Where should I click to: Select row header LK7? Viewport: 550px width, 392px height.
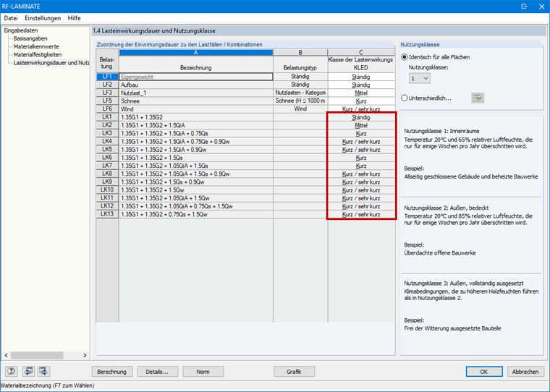pyautogui.click(x=107, y=165)
